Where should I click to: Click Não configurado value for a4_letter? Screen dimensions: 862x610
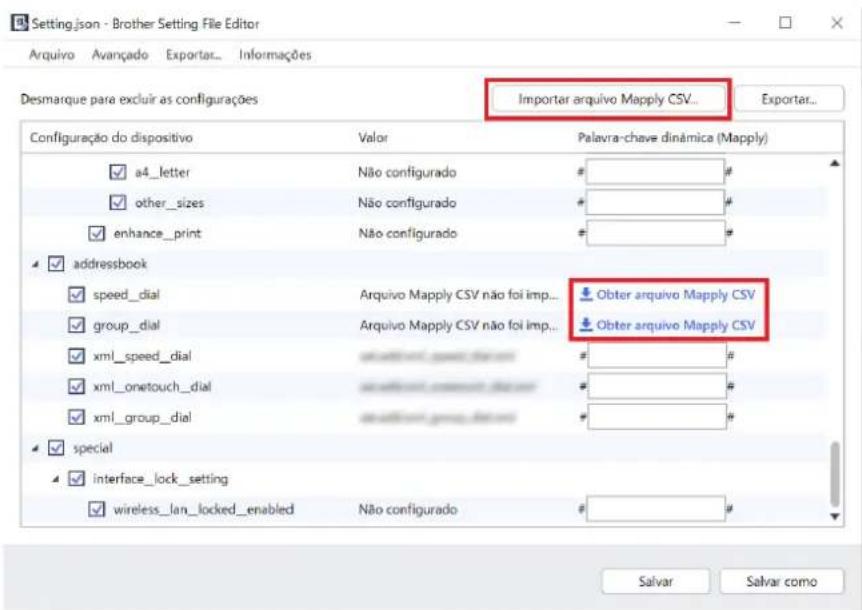click(x=407, y=172)
